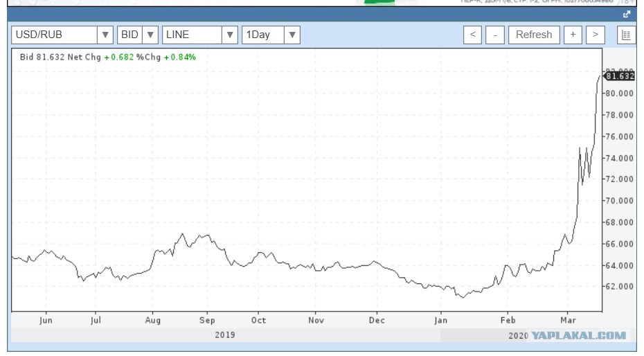The image size is (644, 356).
Task: Click the 72.000 price axis label
Action: click(x=620, y=179)
